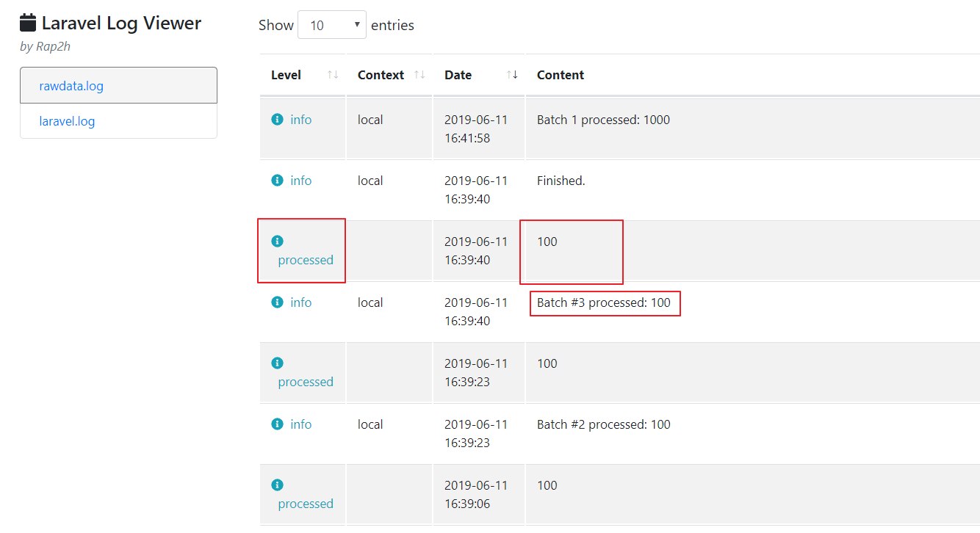Click the processed level link in the highlighted row
The height and width of the screenshot is (533, 980).
click(306, 260)
